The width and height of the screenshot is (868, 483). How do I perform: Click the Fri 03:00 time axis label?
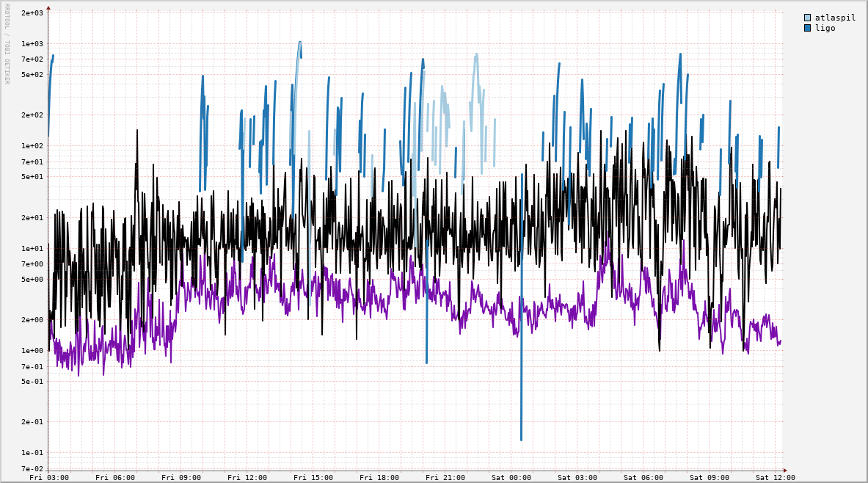point(49,477)
